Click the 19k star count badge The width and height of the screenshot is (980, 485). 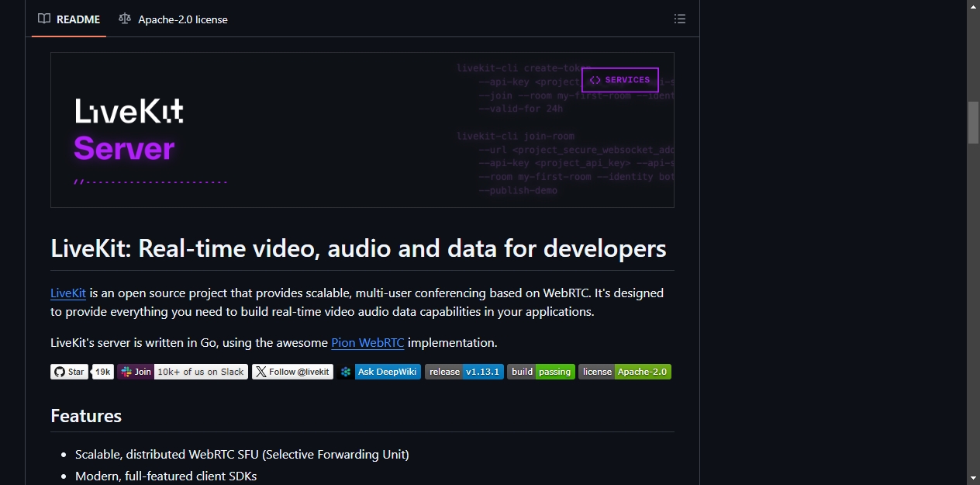click(104, 372)
